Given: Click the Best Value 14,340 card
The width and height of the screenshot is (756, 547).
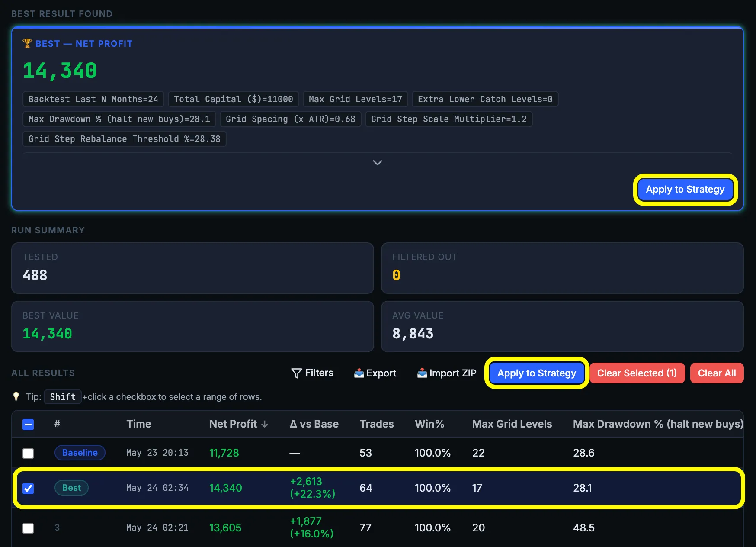Looking at the screenshot, I should tap(192, 326).
